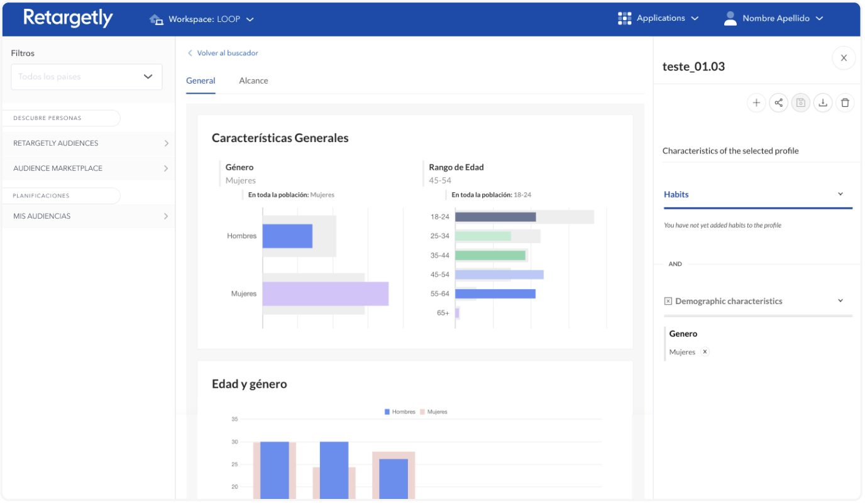
Task: Toggle the Mujeres legend swatch in Edad y género
Action: tap(422, 412)
